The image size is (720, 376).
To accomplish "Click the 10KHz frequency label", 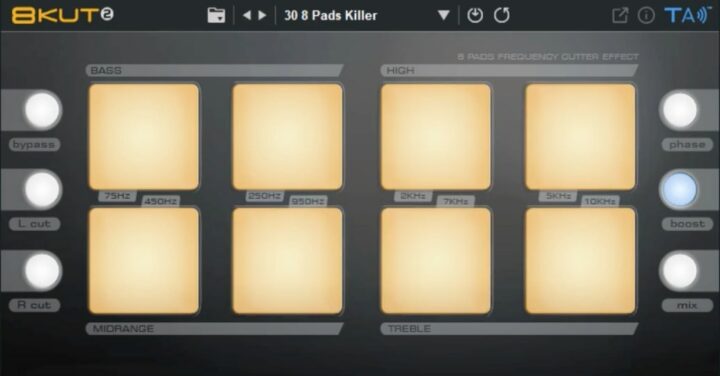I will click(x=600, y=201).
